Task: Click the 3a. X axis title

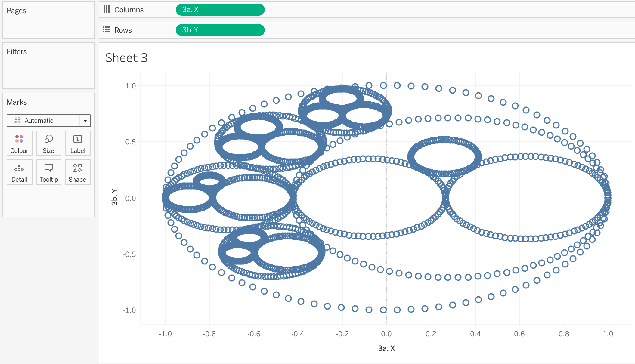Action: [386, 348]
